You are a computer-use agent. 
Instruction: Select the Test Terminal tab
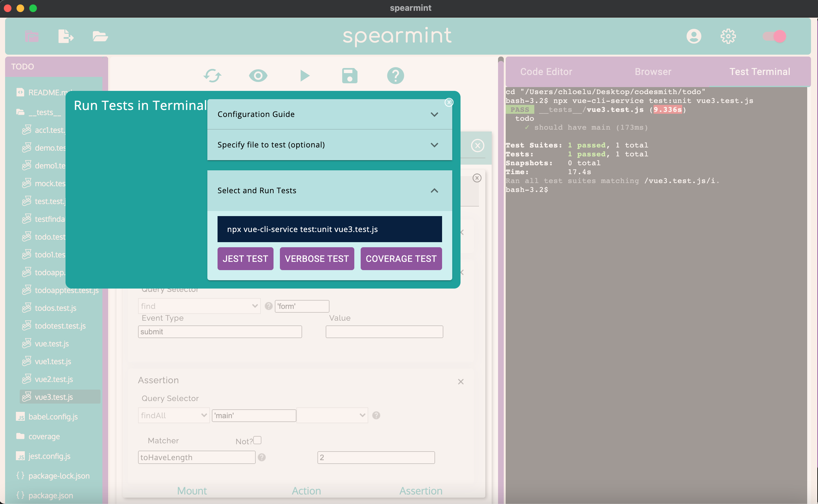point(759,72)
